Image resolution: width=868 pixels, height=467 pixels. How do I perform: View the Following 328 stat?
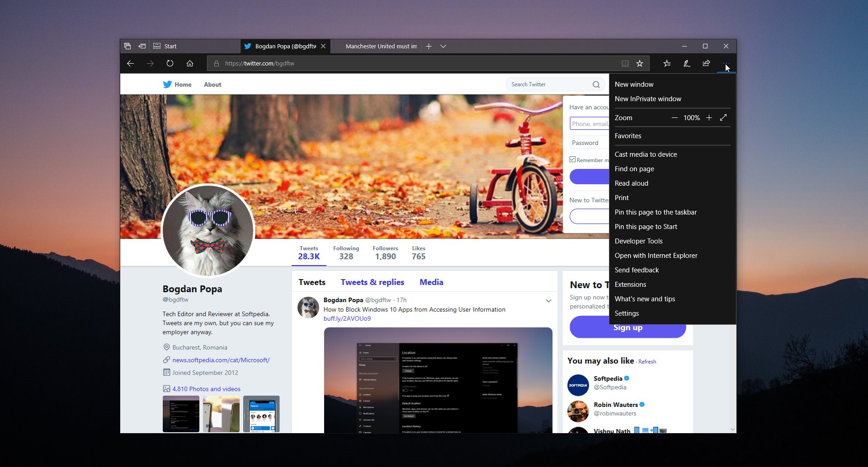346,253
